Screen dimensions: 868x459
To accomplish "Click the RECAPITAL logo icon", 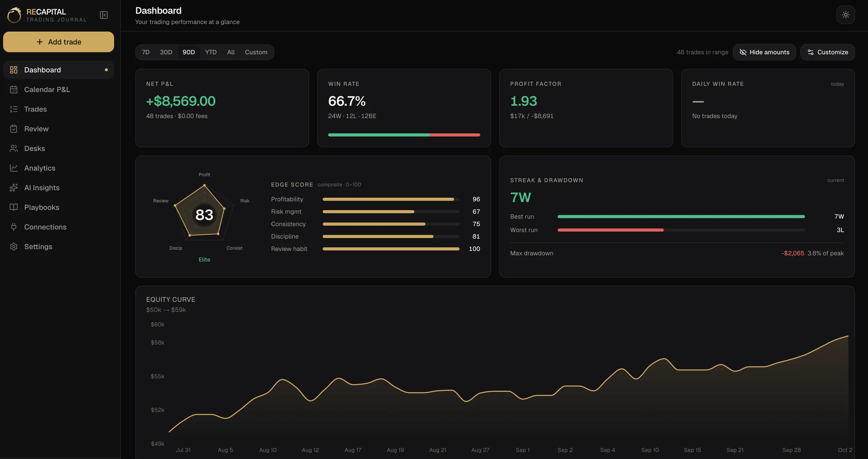I will pyautogui.click(x=14, y=15).
